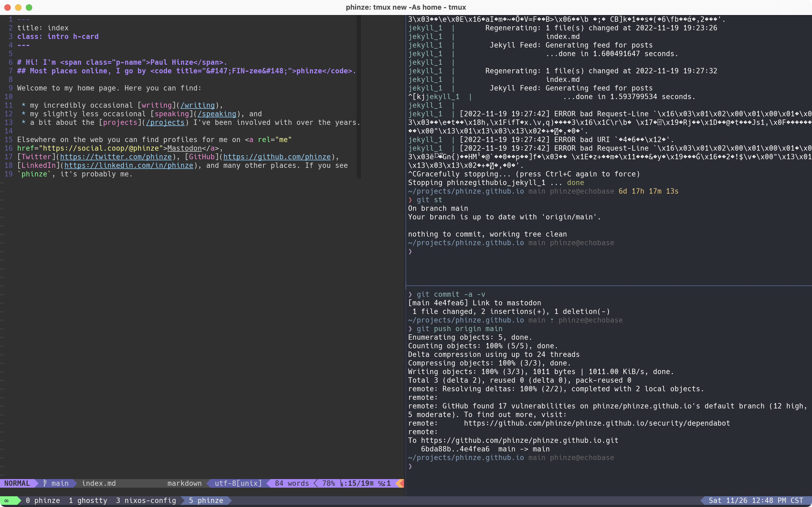The image size is (812, 507).
Task: Click the yellow minimize window button
Action: [19, 7]
